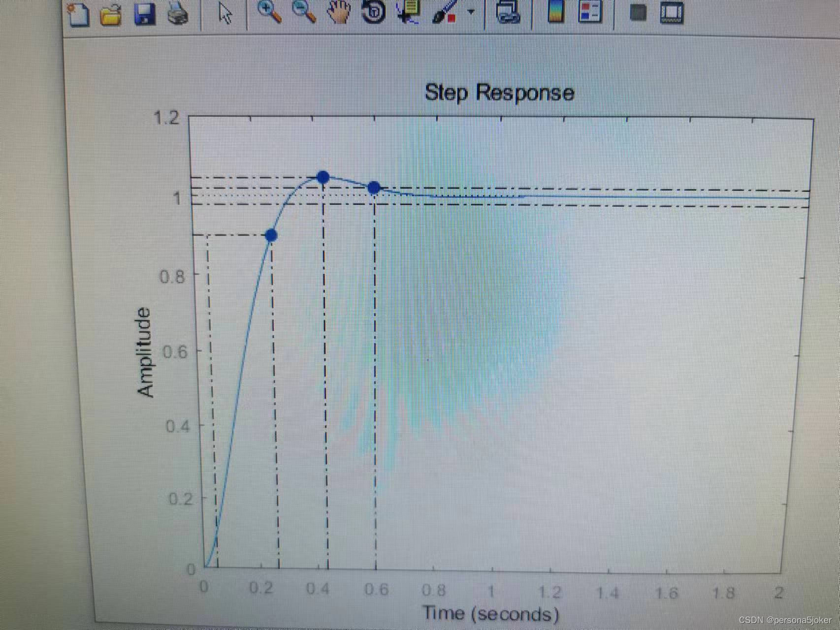Click the "Time (seconds)" x-axis label

click(x=491, y=613)
